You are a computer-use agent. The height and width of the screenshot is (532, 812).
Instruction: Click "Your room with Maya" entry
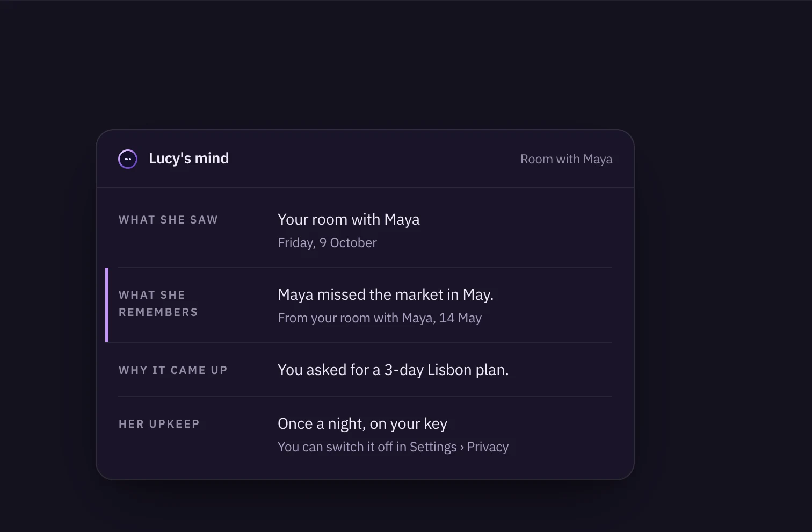(x=349, y=219)
